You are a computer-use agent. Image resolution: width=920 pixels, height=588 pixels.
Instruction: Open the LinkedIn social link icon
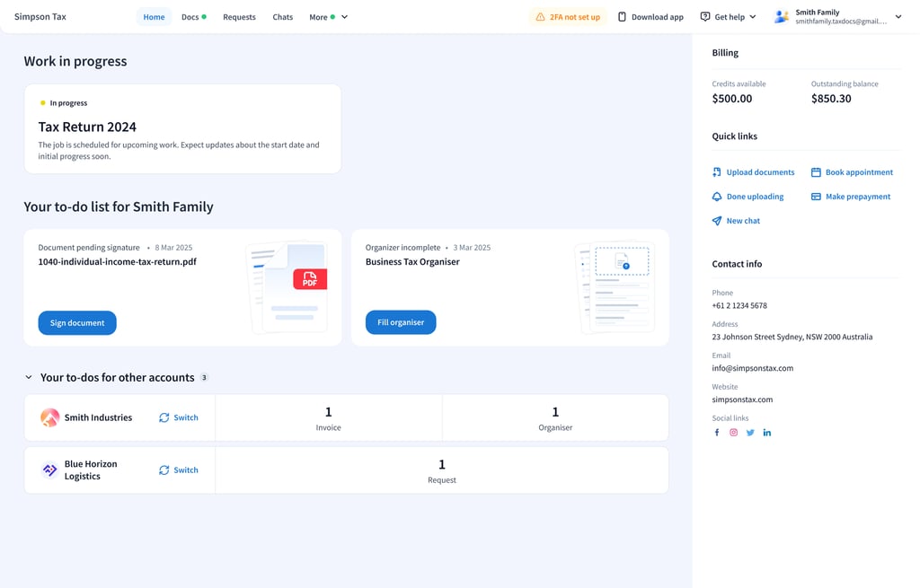click(x=767, y=433)
